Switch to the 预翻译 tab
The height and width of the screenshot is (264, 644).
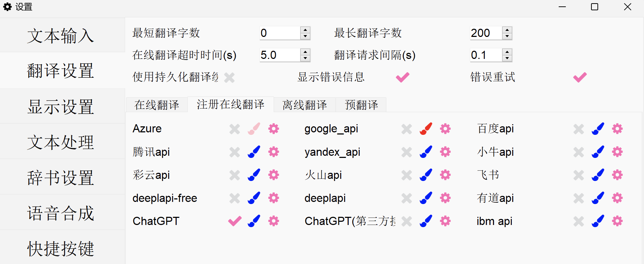[x=361, y=105]
